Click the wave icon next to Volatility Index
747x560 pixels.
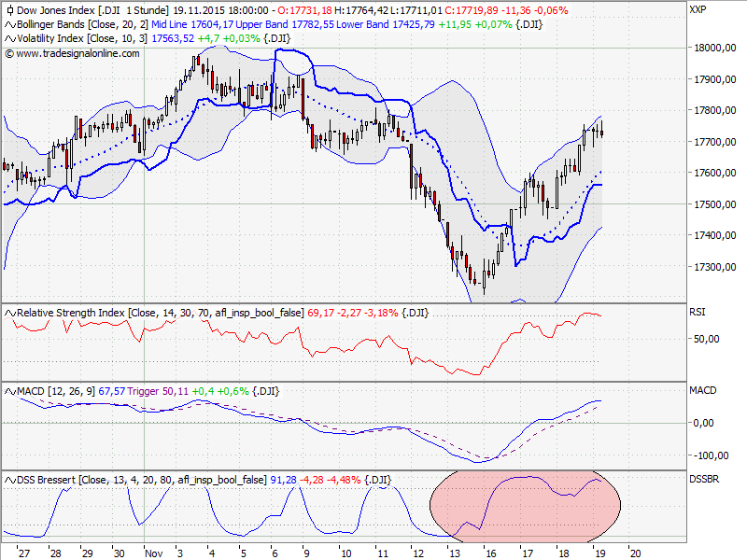coord(8,39)
